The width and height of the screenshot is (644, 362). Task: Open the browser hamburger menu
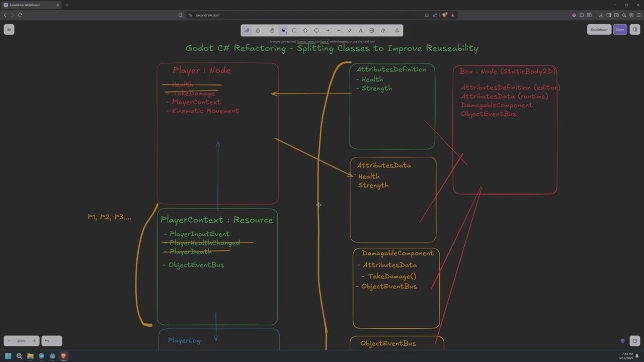(639, 15)
